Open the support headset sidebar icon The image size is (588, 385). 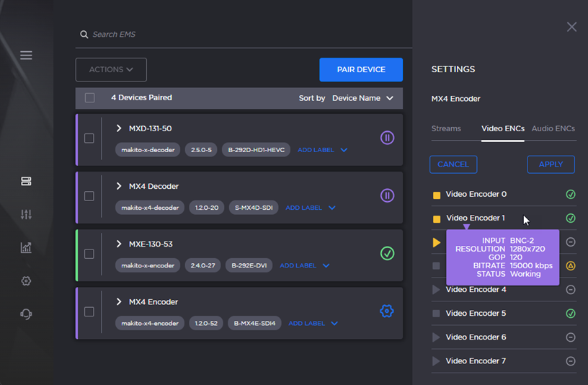[26, 314]
